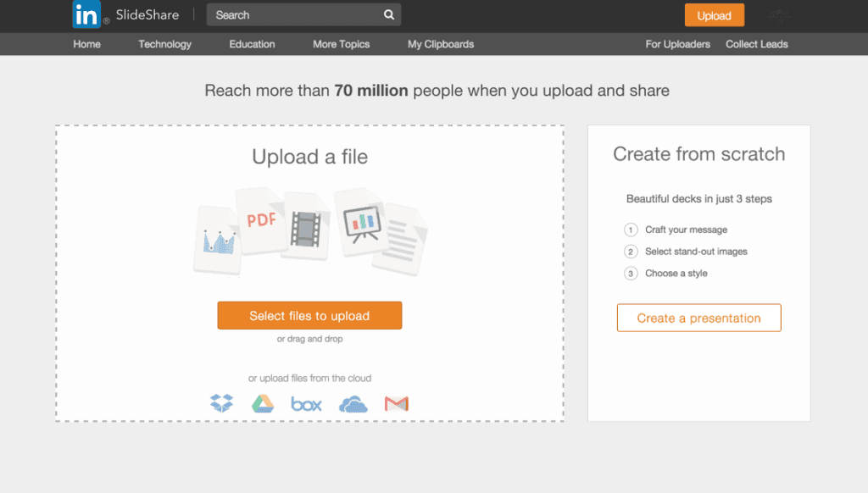Go to Home in navigation

[x=87, y=44]
